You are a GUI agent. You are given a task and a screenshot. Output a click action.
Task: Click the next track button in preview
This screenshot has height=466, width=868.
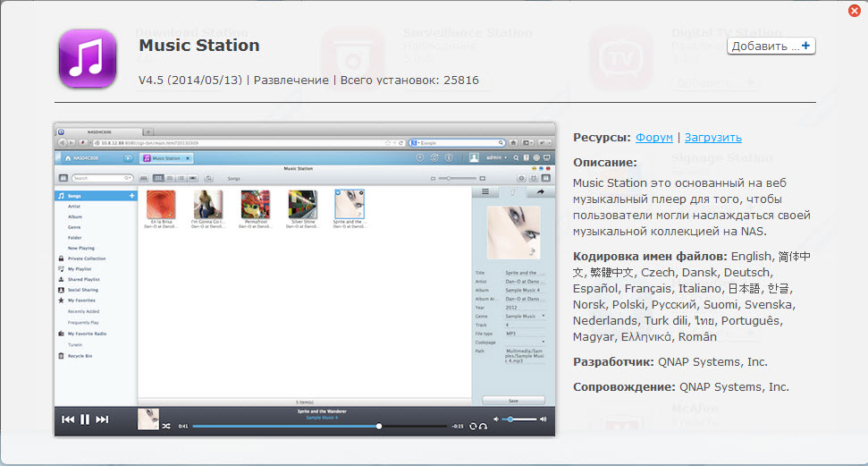103,419
